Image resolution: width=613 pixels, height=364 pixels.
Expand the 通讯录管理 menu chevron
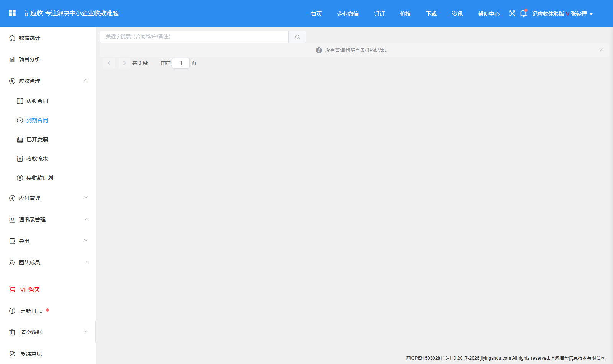click(x=86, y=219)
